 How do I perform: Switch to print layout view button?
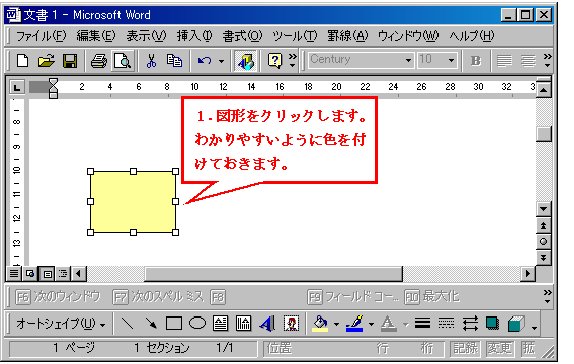(x=47, y=274)
